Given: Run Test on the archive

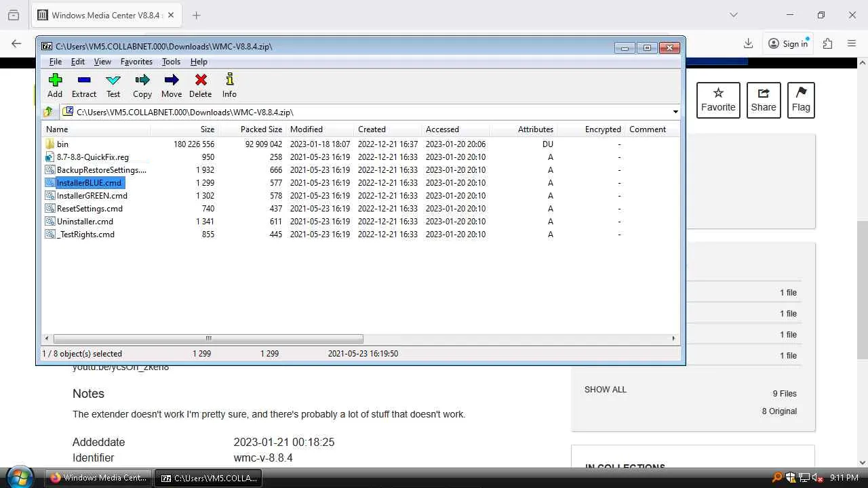Looking at the screenshot, I should [x=113, y=85].
